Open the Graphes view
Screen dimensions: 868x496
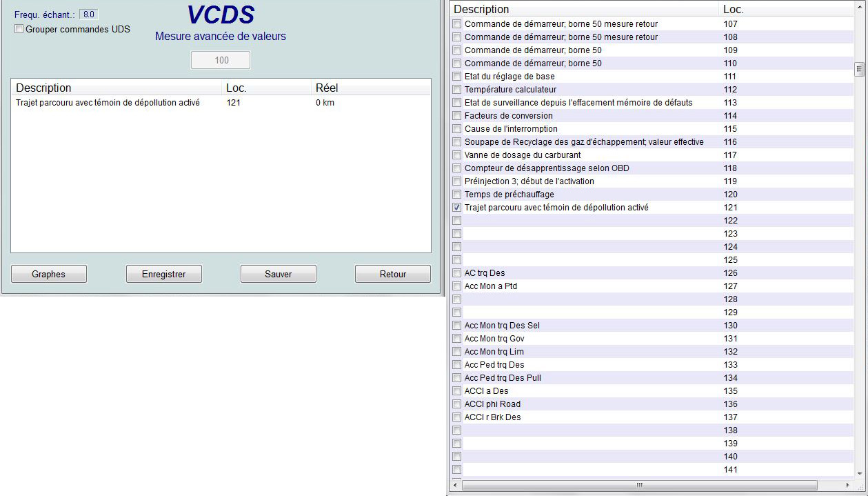[x=49, y=274]
